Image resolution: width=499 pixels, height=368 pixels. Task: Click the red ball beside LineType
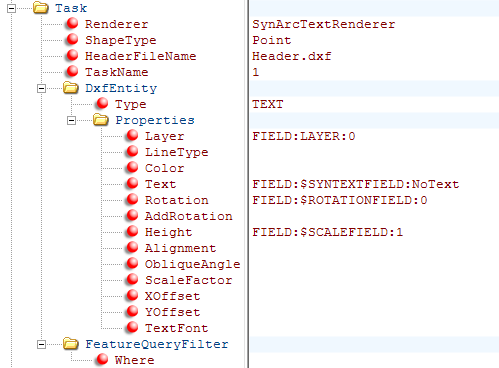click(132, 152)
